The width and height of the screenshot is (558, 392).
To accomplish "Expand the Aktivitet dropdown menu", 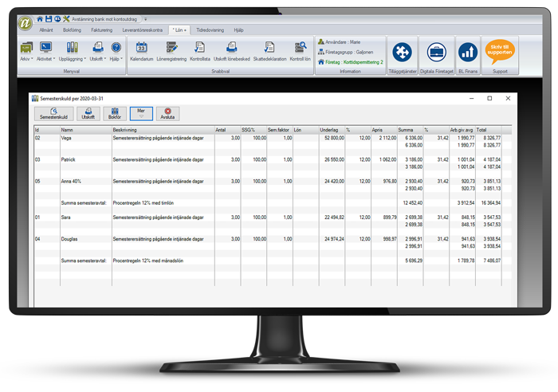I will click(48, 52).
